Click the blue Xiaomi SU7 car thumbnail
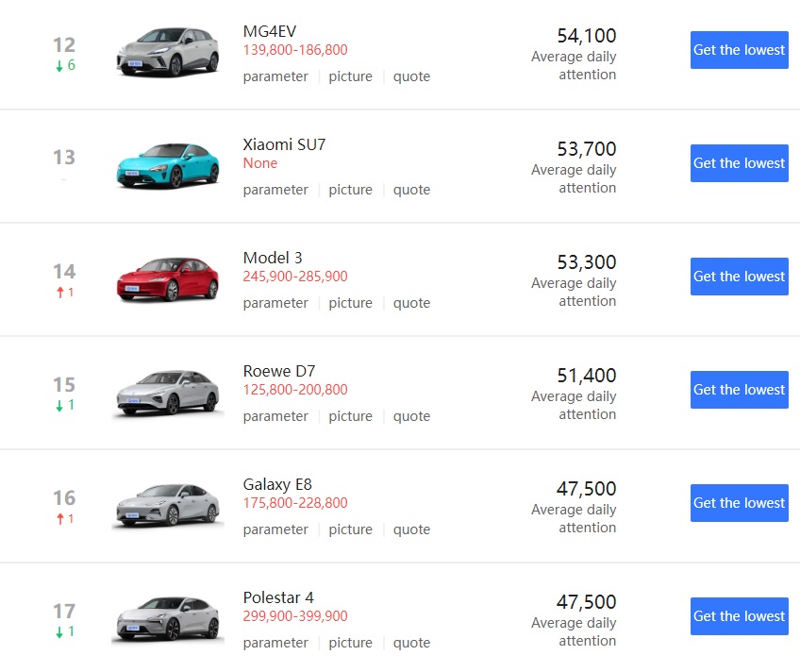 167,164
